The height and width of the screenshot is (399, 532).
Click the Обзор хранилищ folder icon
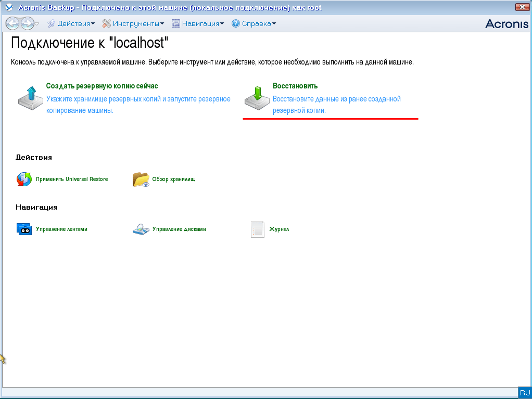141,179
